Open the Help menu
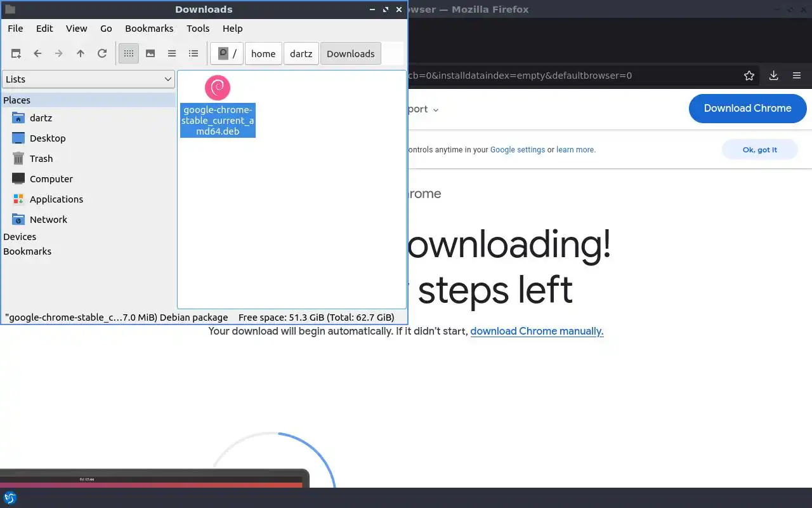 233,29
